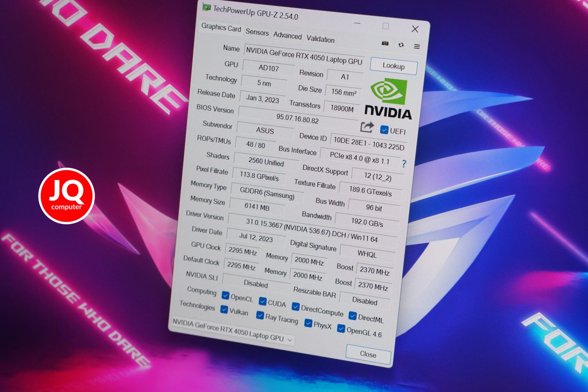The height and width of the screenshot is (392, 588).
Task: Click the PCIe x8 4.0 bus interface value
Action: [x=360, y=158]
